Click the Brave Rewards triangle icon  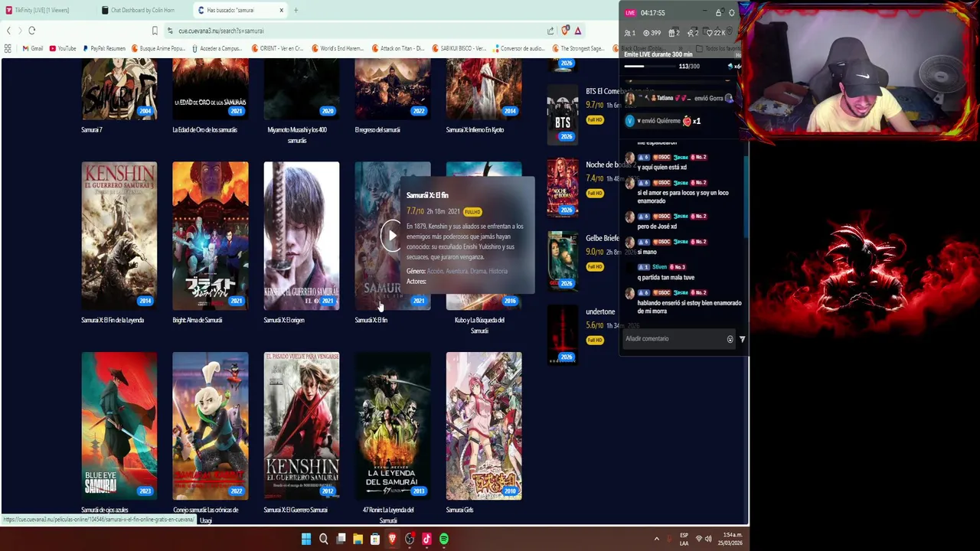coord(578,31)
